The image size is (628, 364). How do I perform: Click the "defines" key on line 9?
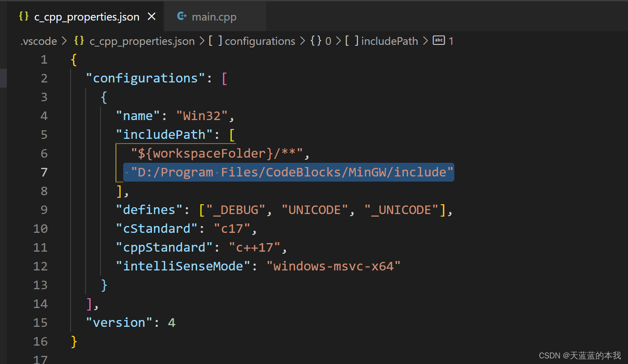(149, 210)
